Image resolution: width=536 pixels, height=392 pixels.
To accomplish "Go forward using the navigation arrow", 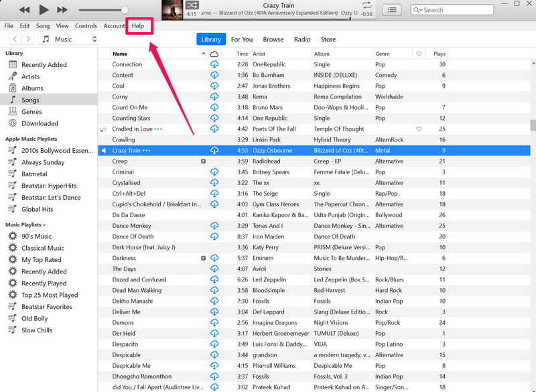I will tap(27, 39).
